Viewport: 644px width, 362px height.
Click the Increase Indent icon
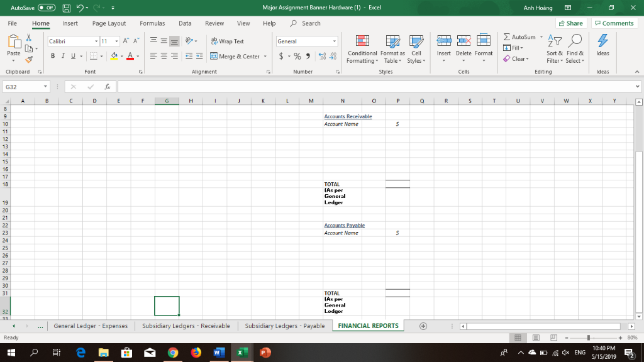pos(199,56)
